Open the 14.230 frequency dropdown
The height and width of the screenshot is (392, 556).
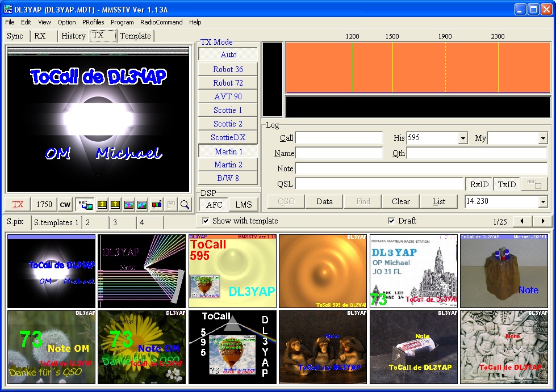tap(543, 201)
